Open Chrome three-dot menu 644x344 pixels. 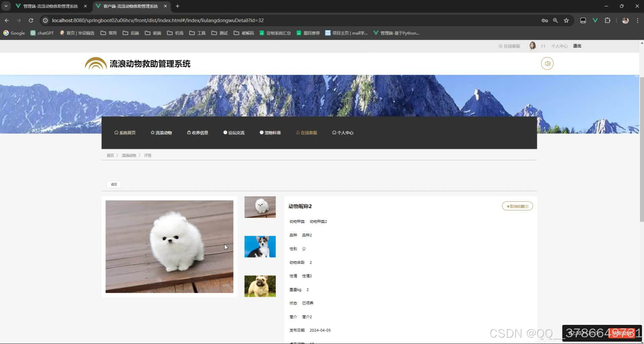[x=638, y=20]
